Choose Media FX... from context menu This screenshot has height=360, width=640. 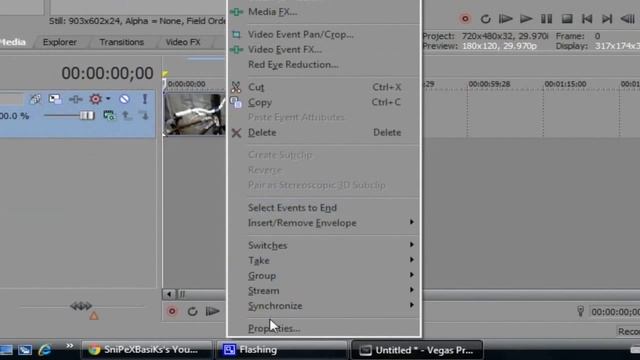272,12
